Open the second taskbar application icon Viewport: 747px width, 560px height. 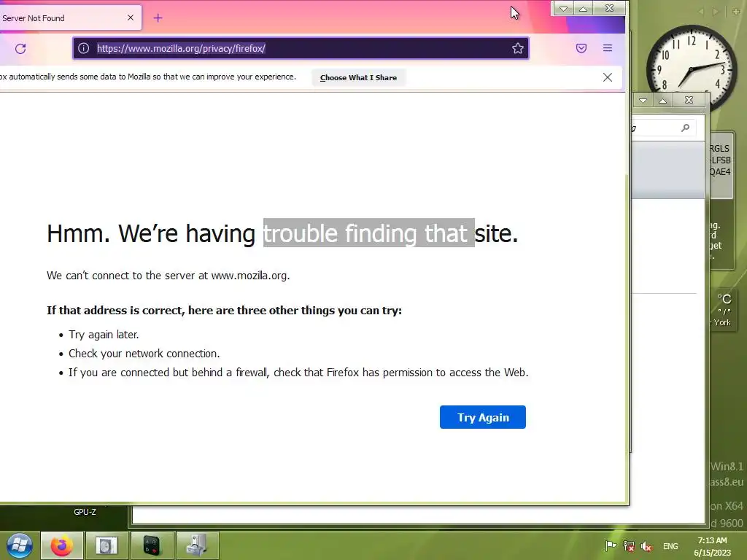click(106, 545)
